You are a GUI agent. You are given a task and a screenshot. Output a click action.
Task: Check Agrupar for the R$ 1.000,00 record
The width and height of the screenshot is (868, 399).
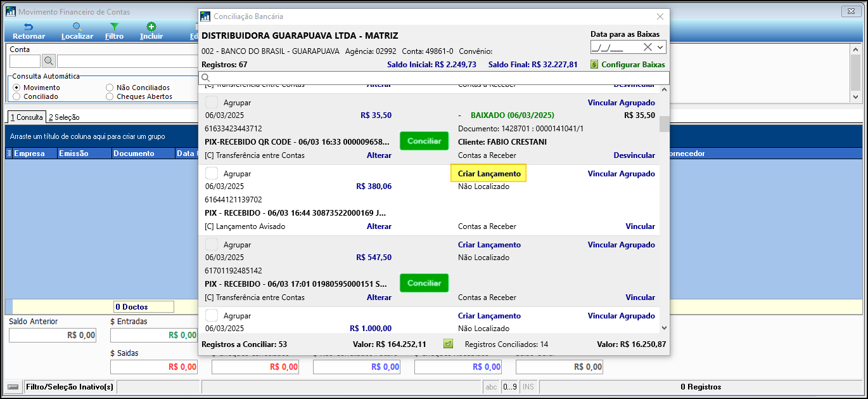tap(212, 315)
